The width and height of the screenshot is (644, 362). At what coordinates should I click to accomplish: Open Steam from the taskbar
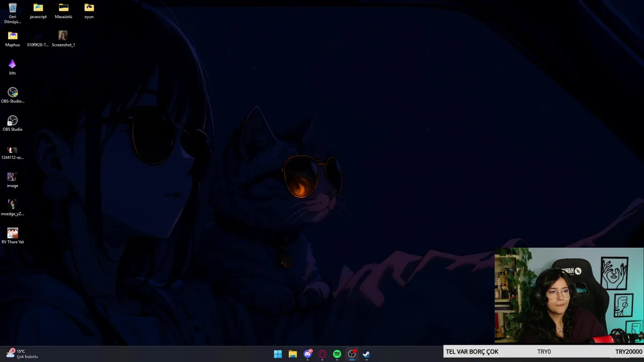(x=366, y=354)
